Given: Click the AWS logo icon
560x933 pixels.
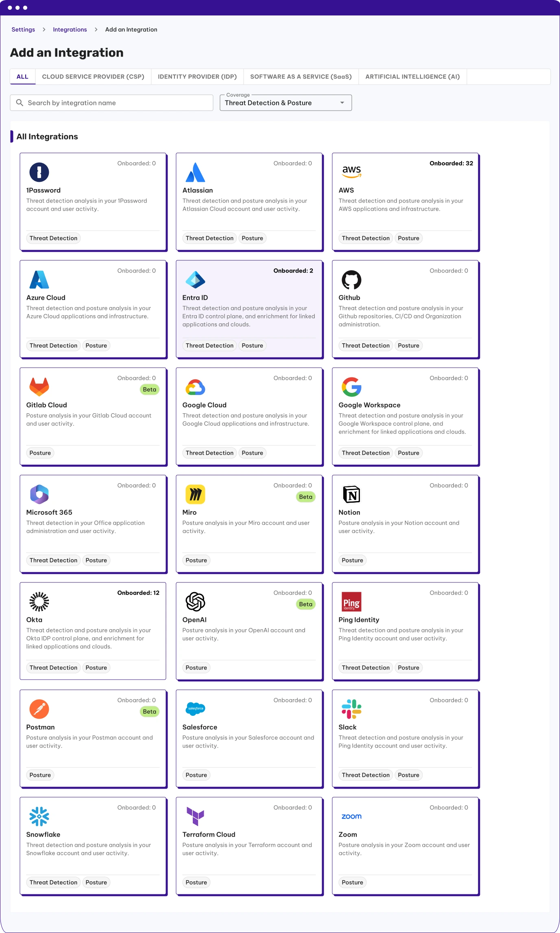Looking at the screenshot, I should 351,172.
